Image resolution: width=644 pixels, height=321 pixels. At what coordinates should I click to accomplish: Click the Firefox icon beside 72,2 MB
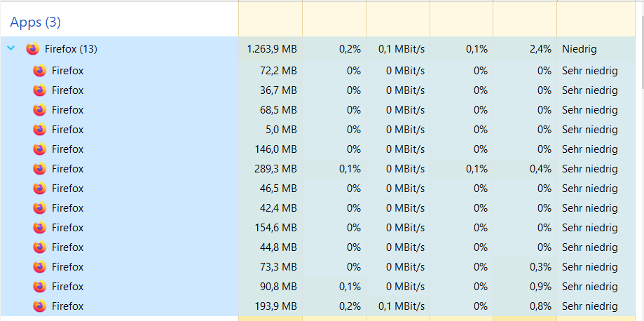[39, 71]
